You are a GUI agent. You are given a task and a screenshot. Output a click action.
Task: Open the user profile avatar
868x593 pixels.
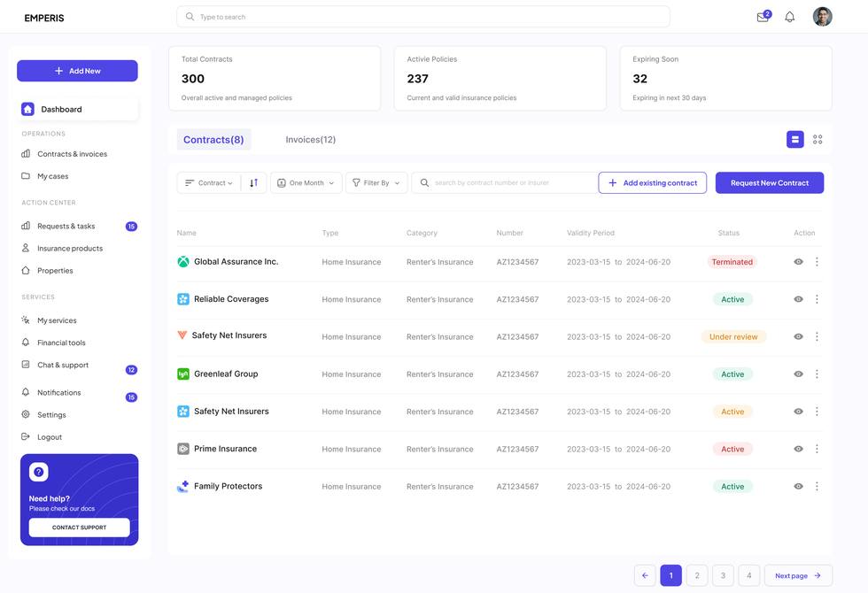click(x=822, y=17)
